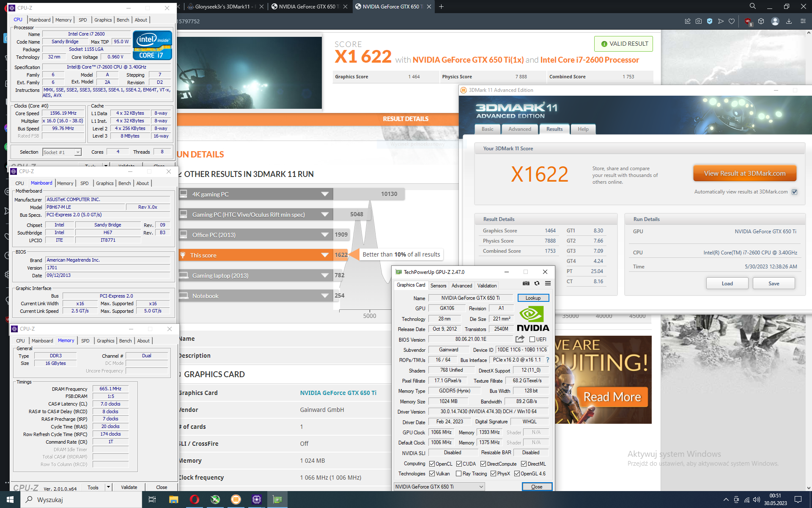
Task: Open GPU-Z hamburger menu icon
Action: coord(548,283)
